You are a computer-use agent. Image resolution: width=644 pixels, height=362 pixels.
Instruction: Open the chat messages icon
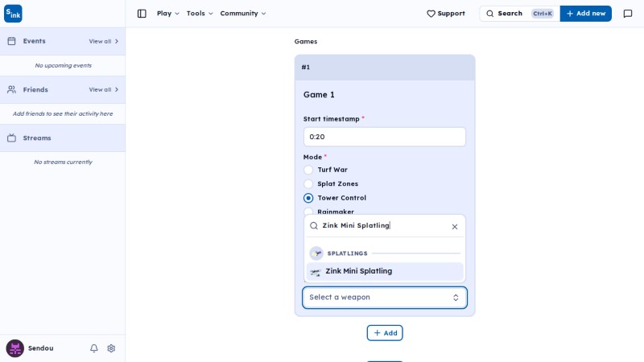[628, 14]
